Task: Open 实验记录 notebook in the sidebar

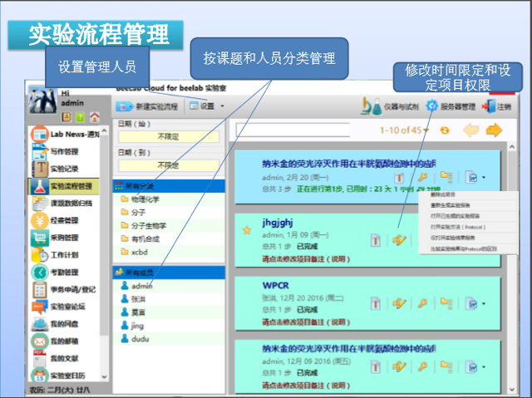Action: [65, 169]
